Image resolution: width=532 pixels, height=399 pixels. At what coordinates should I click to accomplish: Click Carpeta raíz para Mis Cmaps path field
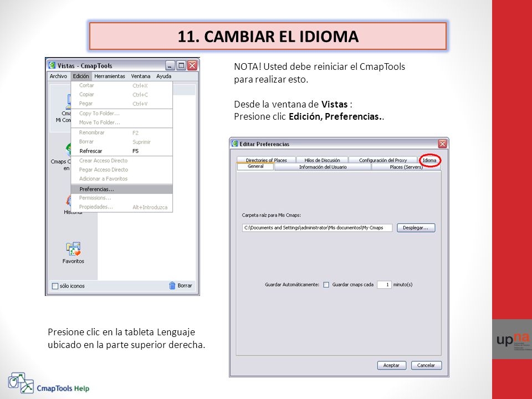(x=317, y=228)
